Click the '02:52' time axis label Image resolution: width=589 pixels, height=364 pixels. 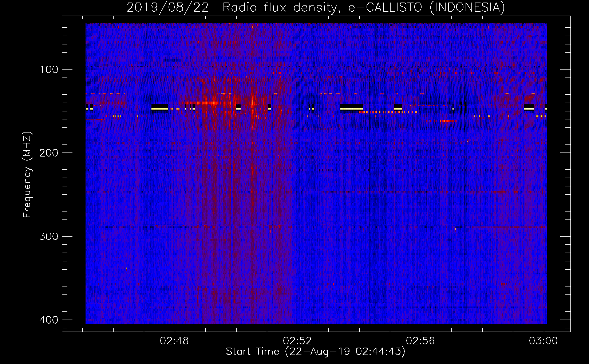(297, 341)
